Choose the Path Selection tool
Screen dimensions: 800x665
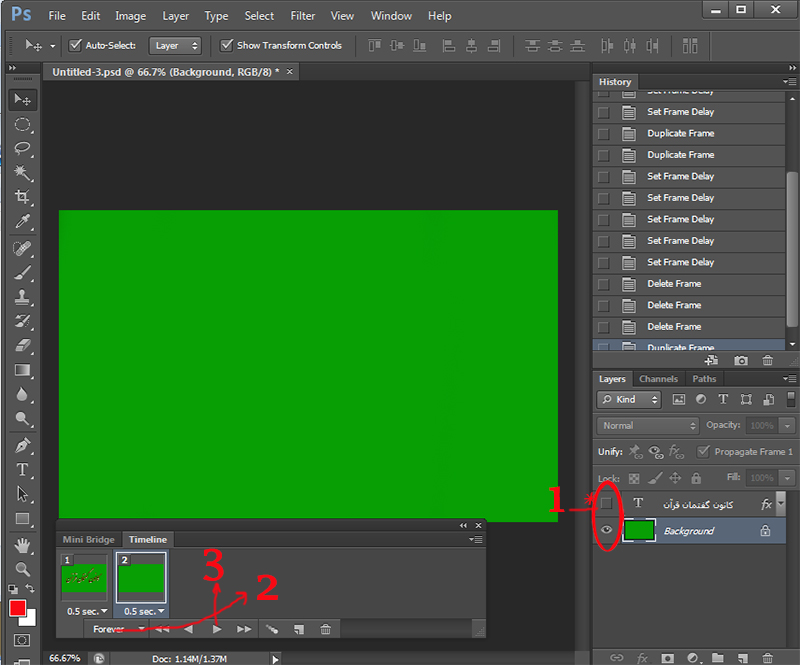22,494
